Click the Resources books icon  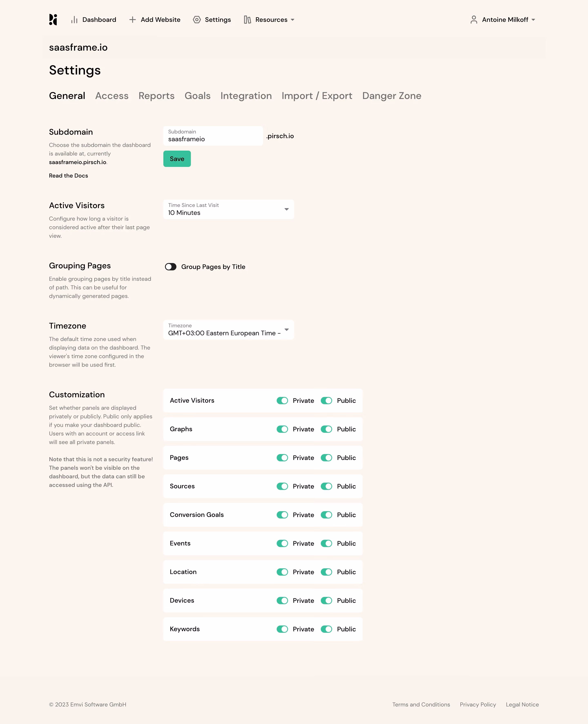point(248,20)
